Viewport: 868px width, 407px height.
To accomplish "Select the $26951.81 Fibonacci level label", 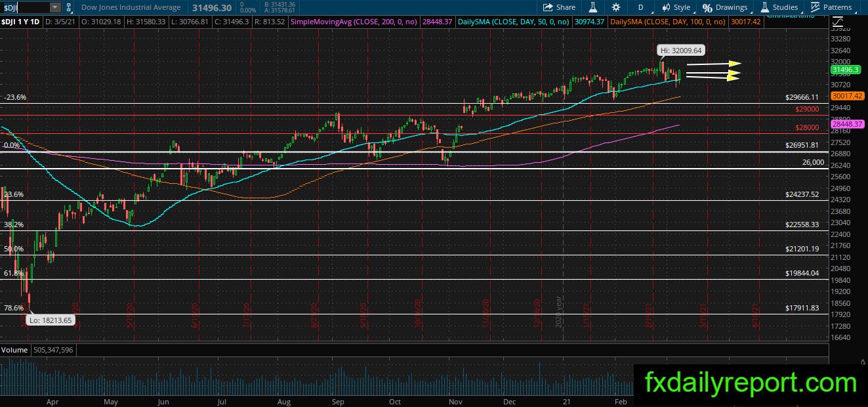I will [x=802, y=145].
